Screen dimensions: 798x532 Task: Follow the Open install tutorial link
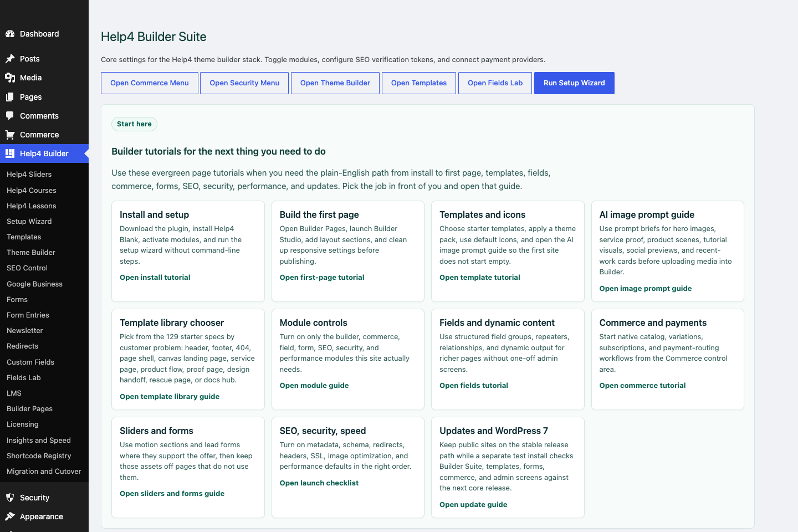(x=155, y=278)
